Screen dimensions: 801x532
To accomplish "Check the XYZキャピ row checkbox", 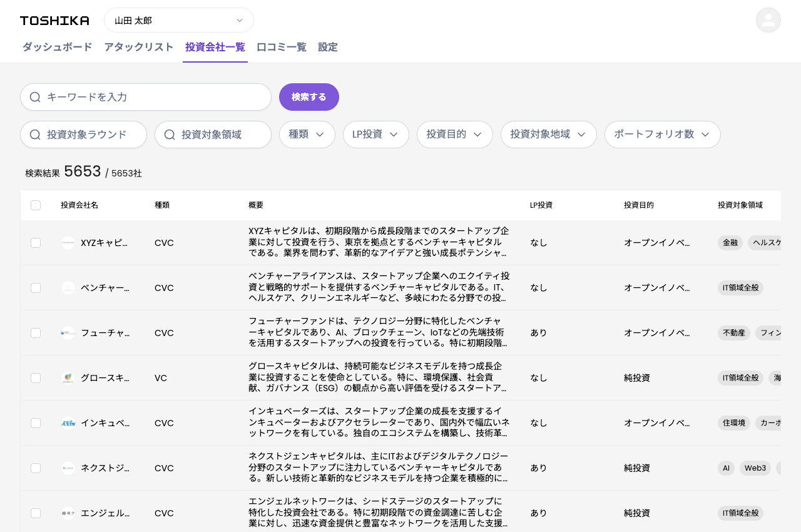I will click(36, 243).
